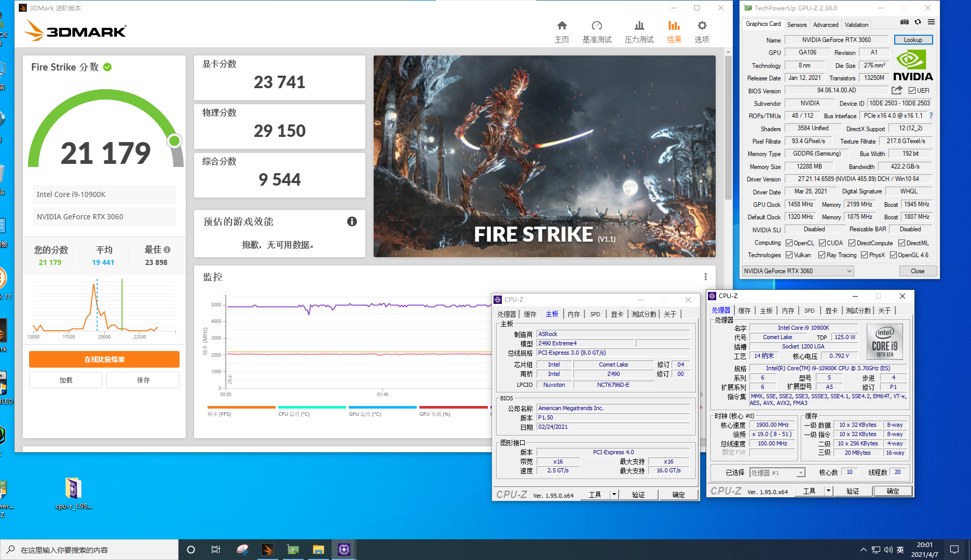Click the info icon next to estimated game performance
This screenshot has width=971, height=560.
(352, 221)
